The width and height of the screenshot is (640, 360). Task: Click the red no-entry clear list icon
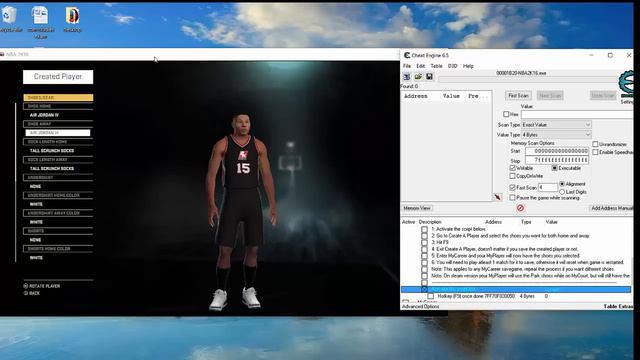(520, 208)
